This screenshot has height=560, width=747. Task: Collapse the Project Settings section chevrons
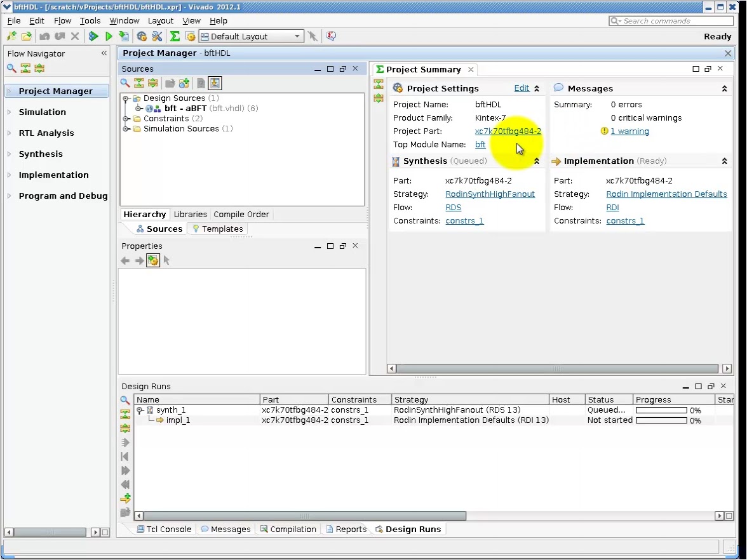(537, 89)
